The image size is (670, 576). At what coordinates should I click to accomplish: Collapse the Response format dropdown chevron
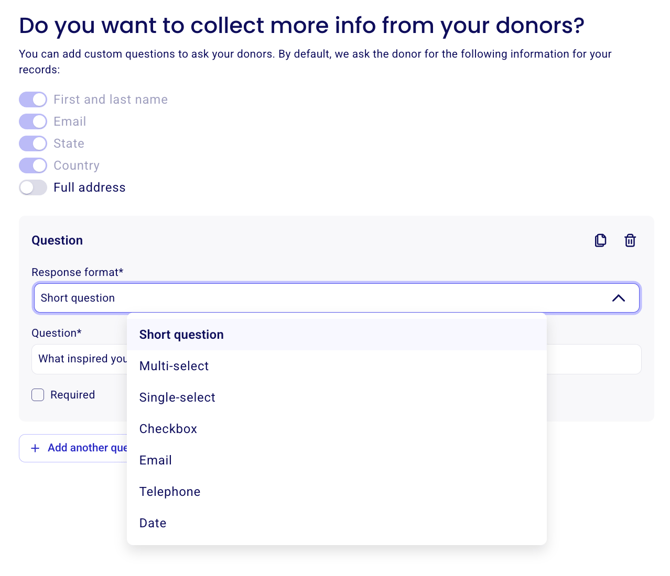tap(618, 298)
